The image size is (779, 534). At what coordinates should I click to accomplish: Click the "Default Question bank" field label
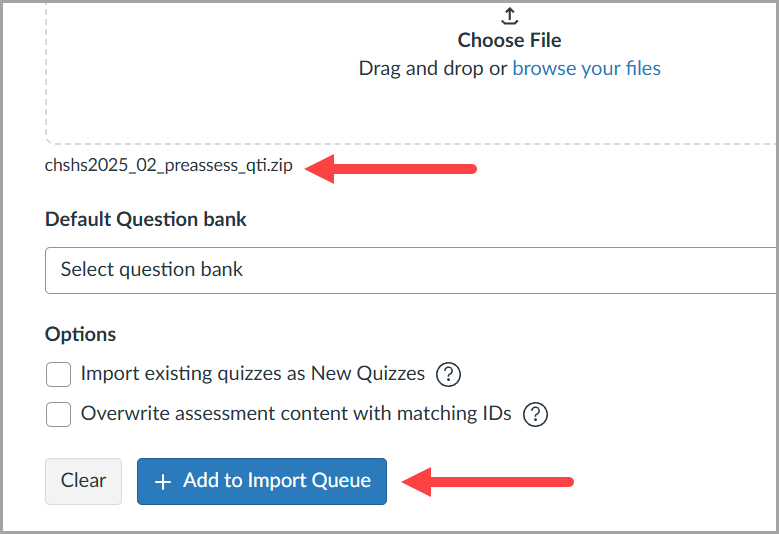tap(146, 219)
